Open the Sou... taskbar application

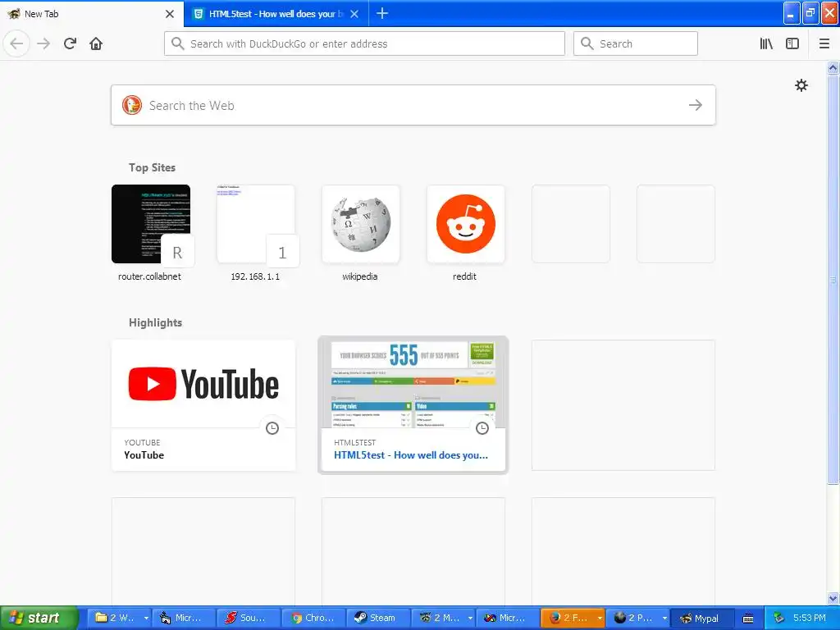(x=249, y=618)
